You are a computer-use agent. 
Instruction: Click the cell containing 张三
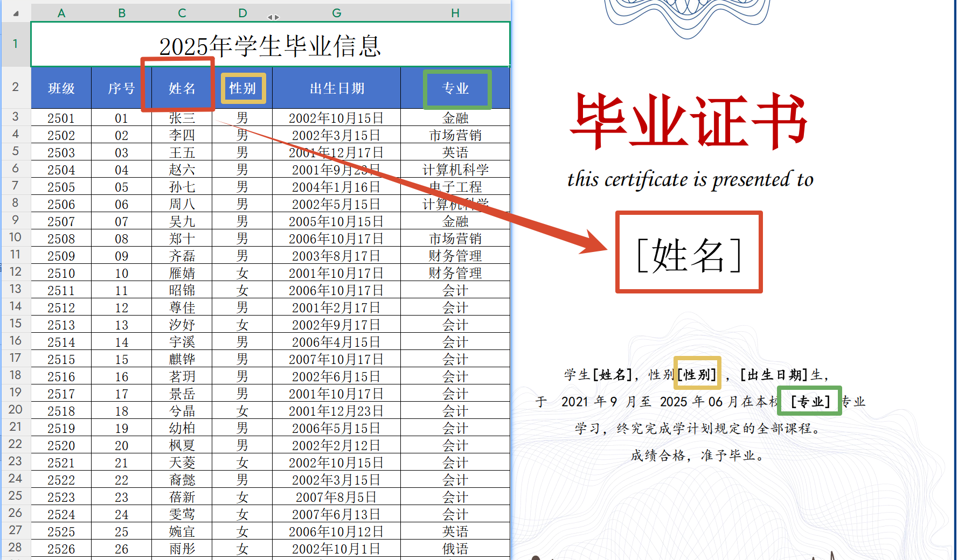click(182, 117)
